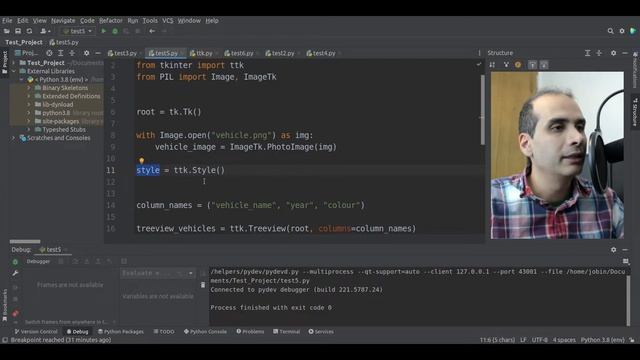Open the Evaluate expression history dropdown

coord(191,273)
